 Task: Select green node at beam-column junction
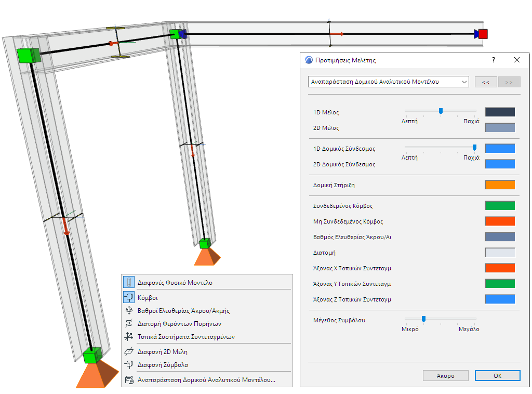click(175, 34)
